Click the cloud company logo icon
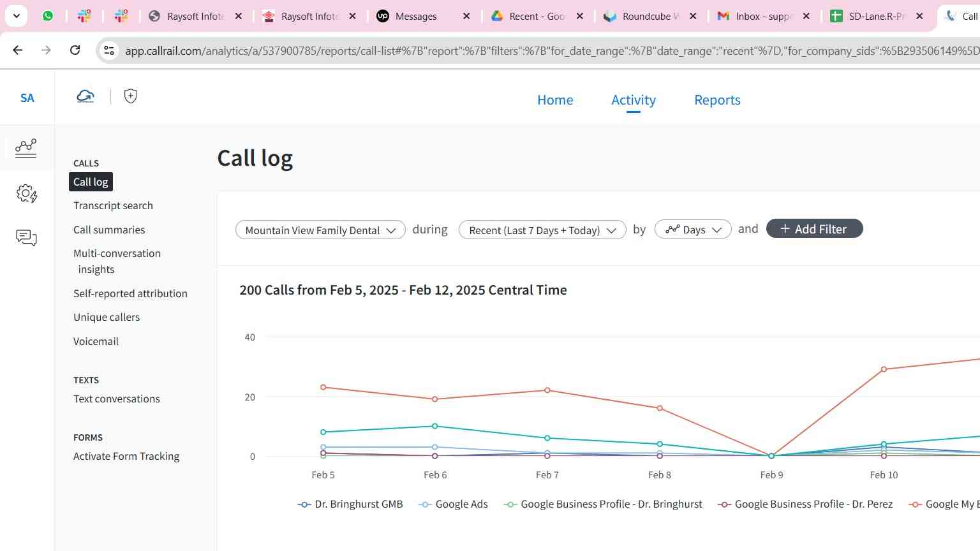The height and width of the screenshot is (551, 980). pos(85,96)
